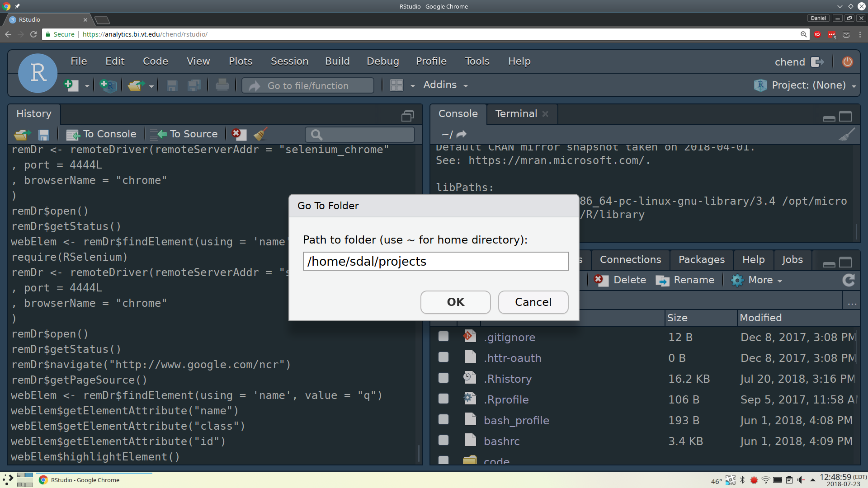
Task: Quit session with the power icon
Action: pyautogui.click(x=848, y=62)
